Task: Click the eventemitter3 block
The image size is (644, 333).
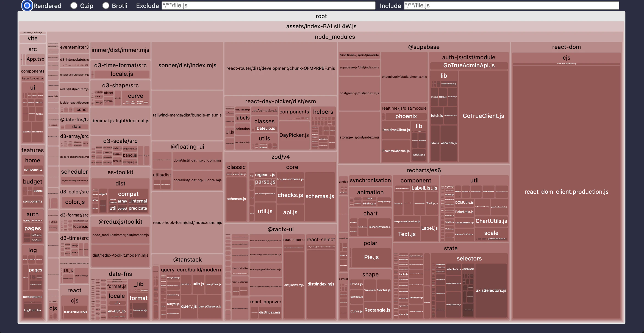Action: click(74, 47)
